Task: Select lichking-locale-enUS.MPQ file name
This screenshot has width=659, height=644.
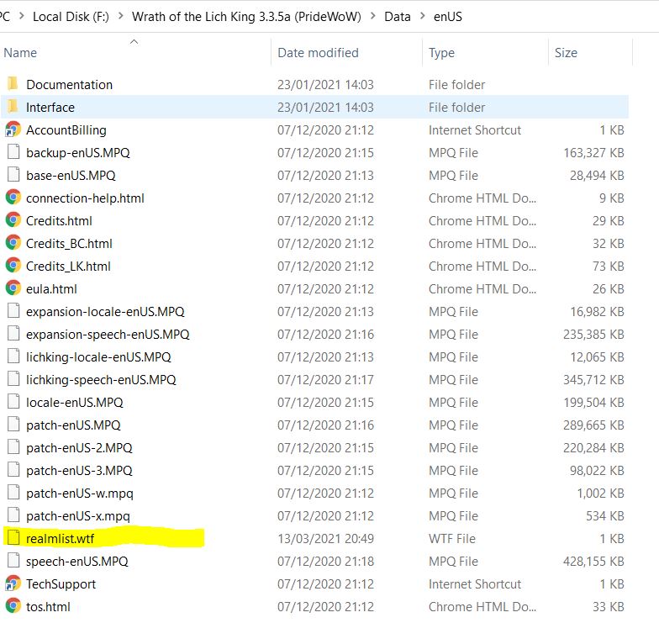Action: (98, 356)
